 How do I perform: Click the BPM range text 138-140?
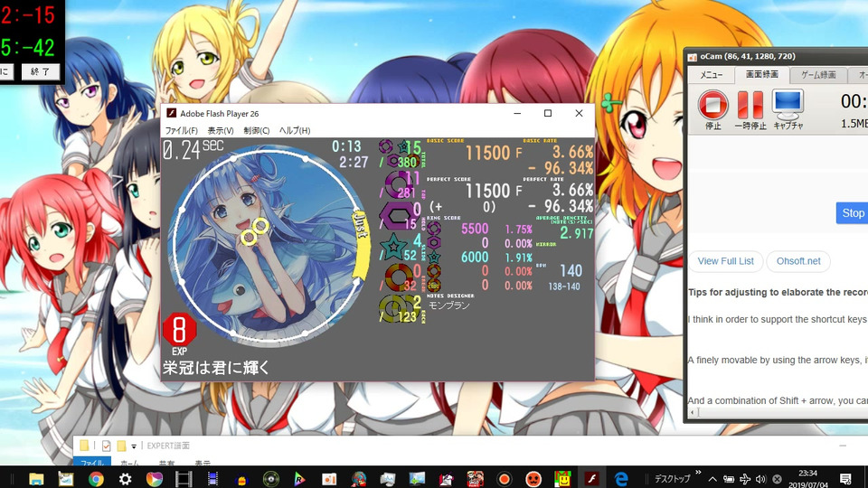pyautogui.click(x=564, y=286)
